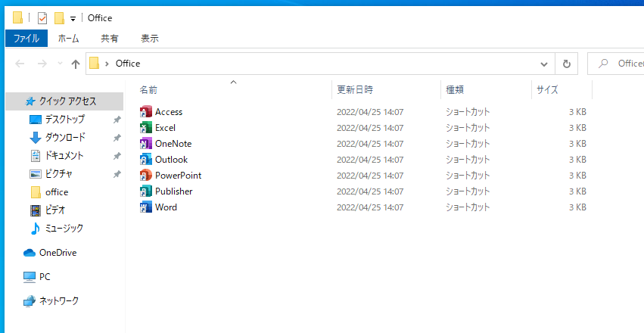
Task: Select the Outlook shortcut icon
Action: pyautogui.click(x=146, y=160)
